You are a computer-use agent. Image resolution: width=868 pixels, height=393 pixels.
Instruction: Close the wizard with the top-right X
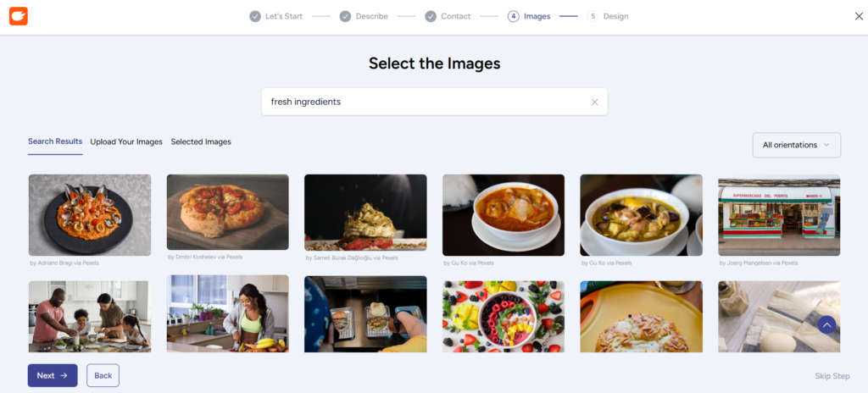click(x=859, y=16)
